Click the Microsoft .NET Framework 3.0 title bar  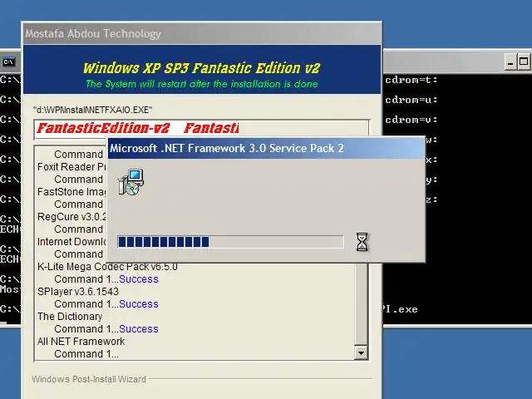pos(266,148)
